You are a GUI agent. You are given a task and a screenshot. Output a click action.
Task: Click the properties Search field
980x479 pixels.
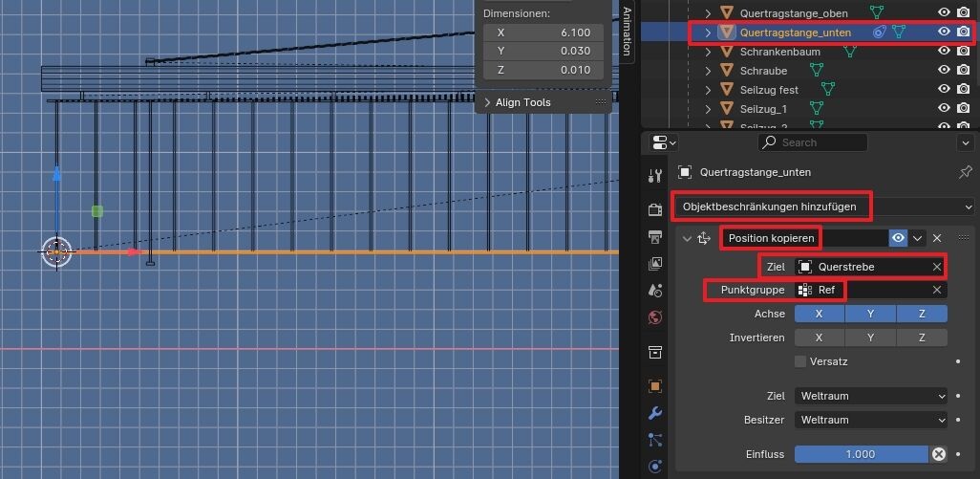point(813,142)
